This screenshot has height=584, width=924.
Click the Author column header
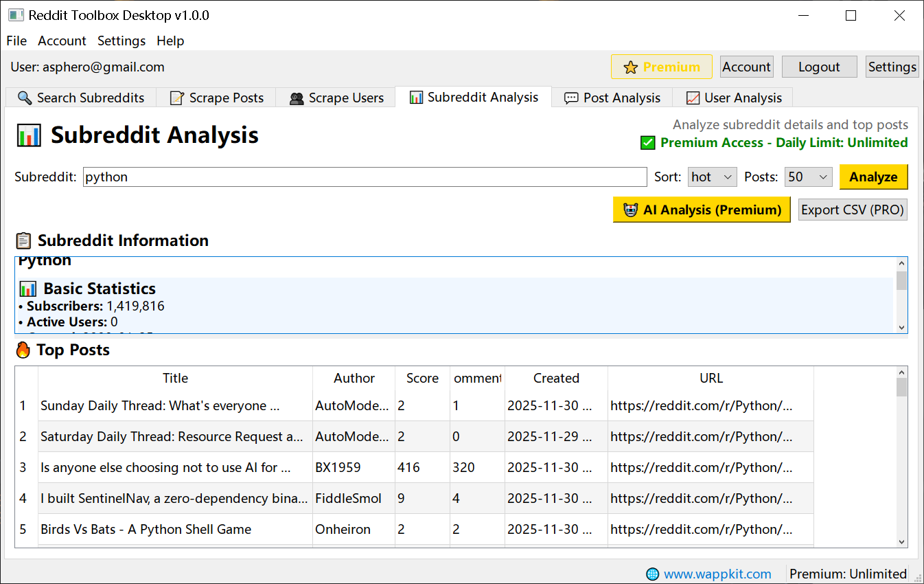pyautogui.click(x=354, y=378)
